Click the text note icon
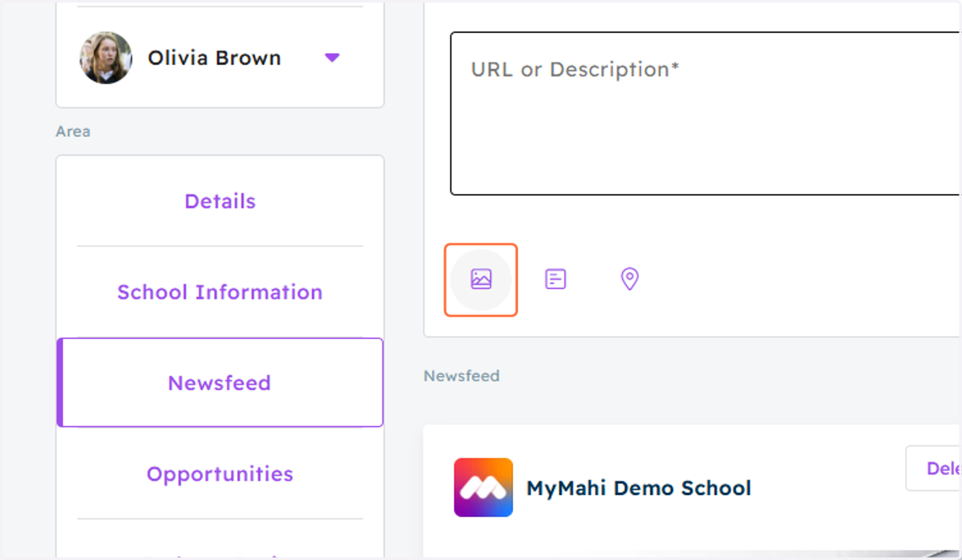 (x=556, y=279)
